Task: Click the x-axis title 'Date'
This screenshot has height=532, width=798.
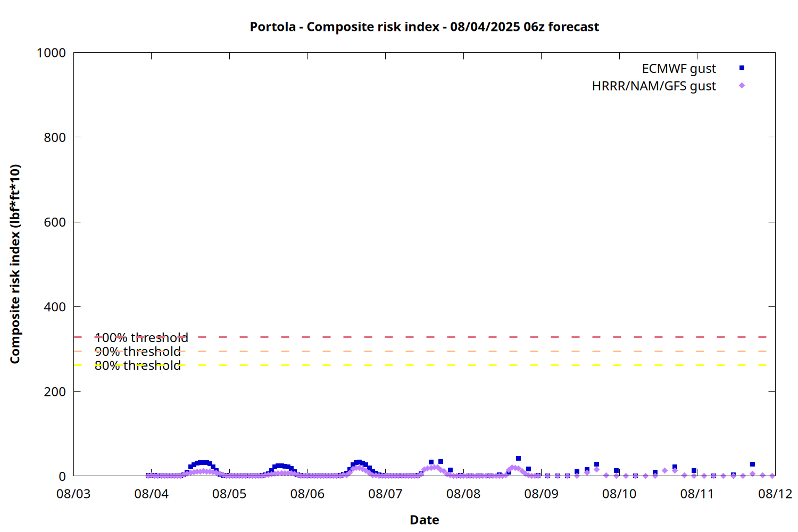Action: 425,520
